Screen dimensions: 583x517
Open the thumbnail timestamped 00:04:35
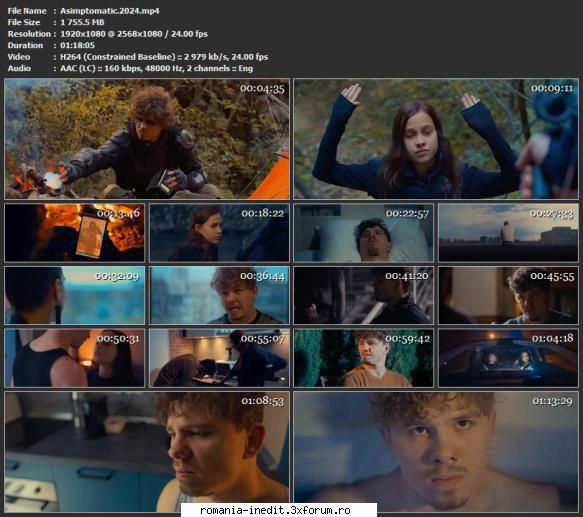(147, 139)
